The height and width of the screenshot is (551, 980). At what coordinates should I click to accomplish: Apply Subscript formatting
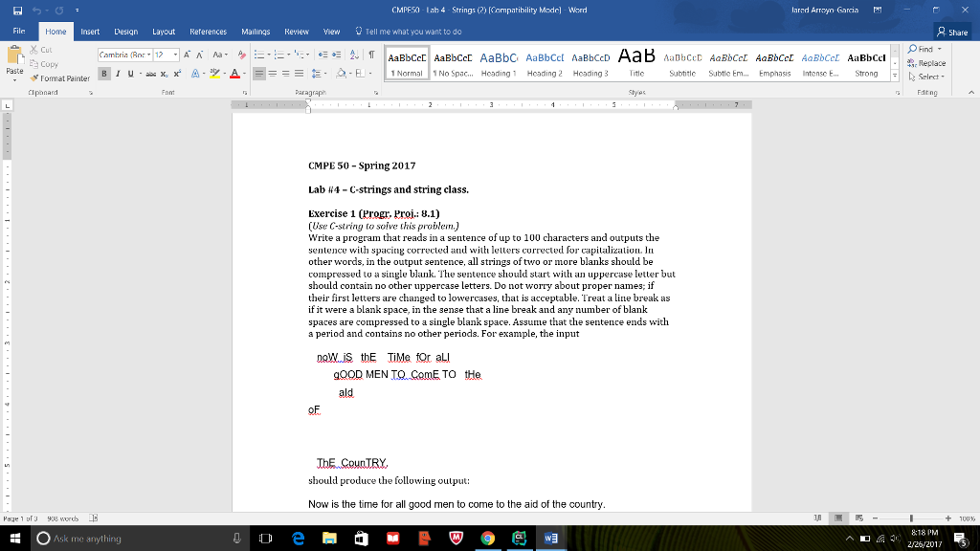(x=165, y=73)
